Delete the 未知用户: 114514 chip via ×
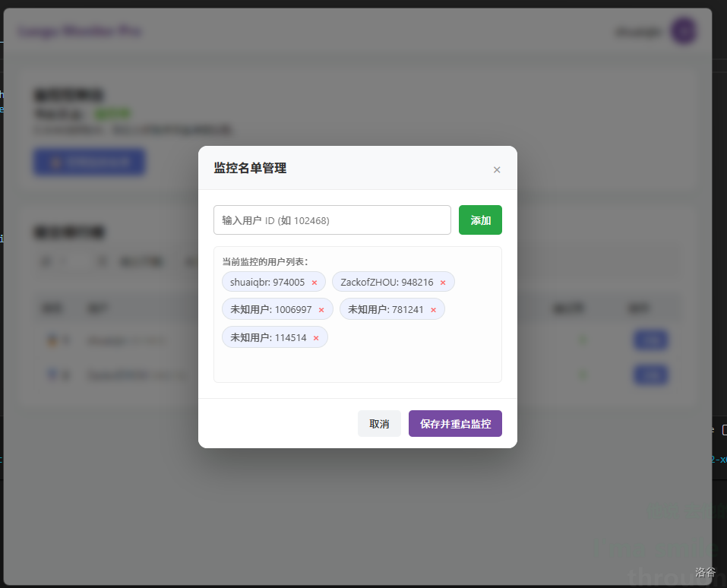 316,338
